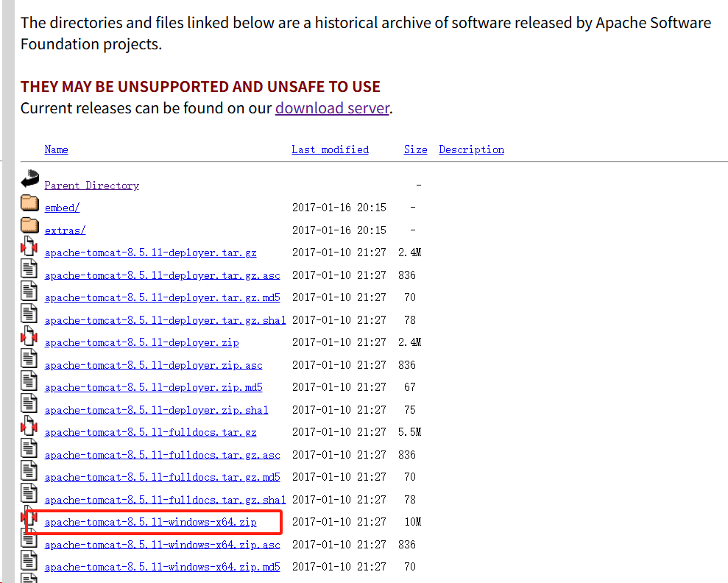Click file icon beside windows-x64.zip.asc
This screenshot has height=583, width=728.
pos(29,537)
